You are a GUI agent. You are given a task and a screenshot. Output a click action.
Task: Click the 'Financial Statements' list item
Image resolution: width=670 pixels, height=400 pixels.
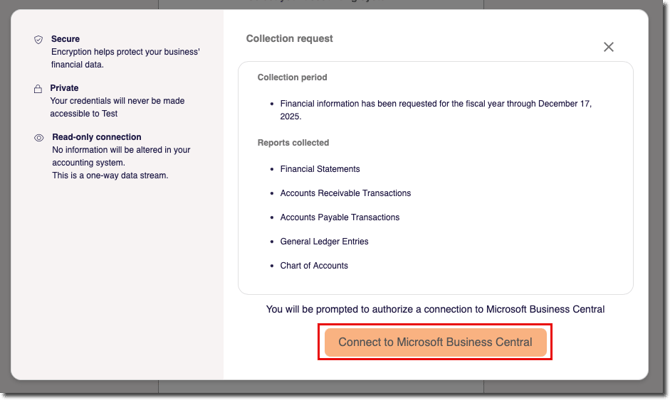[320, 169]
